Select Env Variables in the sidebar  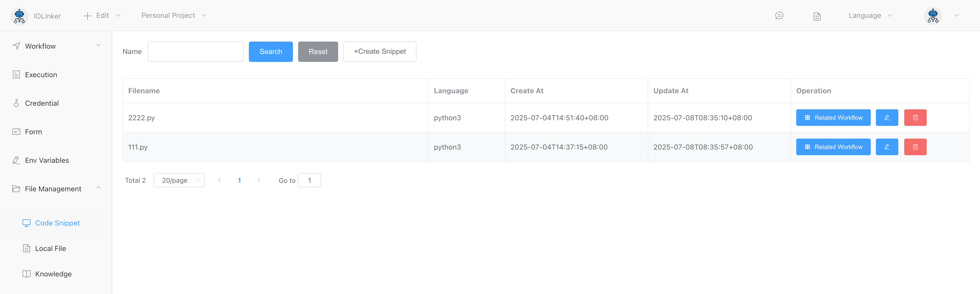point(46,160)
